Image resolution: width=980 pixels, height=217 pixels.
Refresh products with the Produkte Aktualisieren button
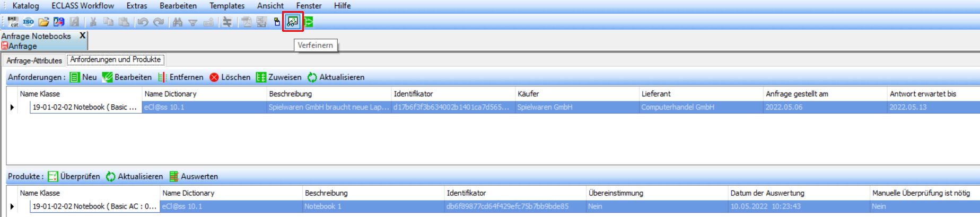[134, 177]
